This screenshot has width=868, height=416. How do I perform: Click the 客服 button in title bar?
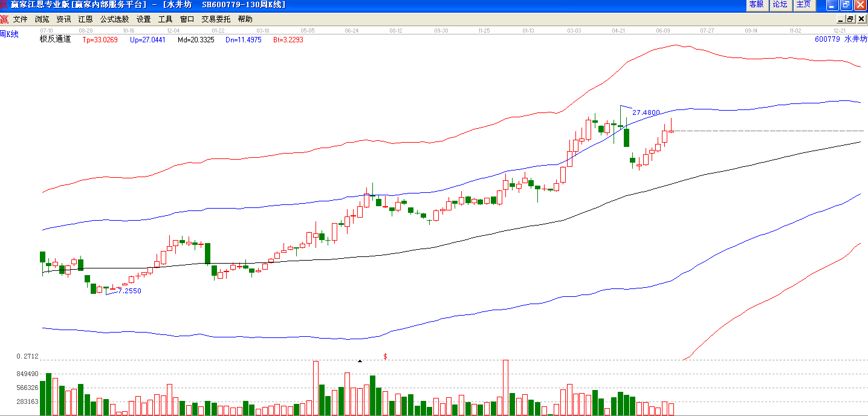[756, 5]
